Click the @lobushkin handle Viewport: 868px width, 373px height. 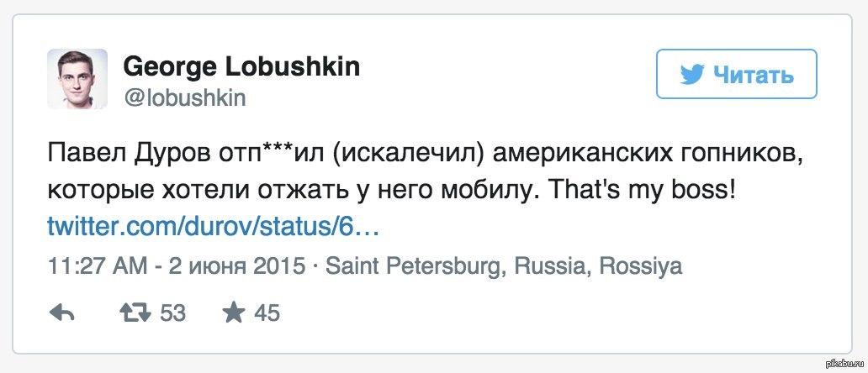pos(184,97)
